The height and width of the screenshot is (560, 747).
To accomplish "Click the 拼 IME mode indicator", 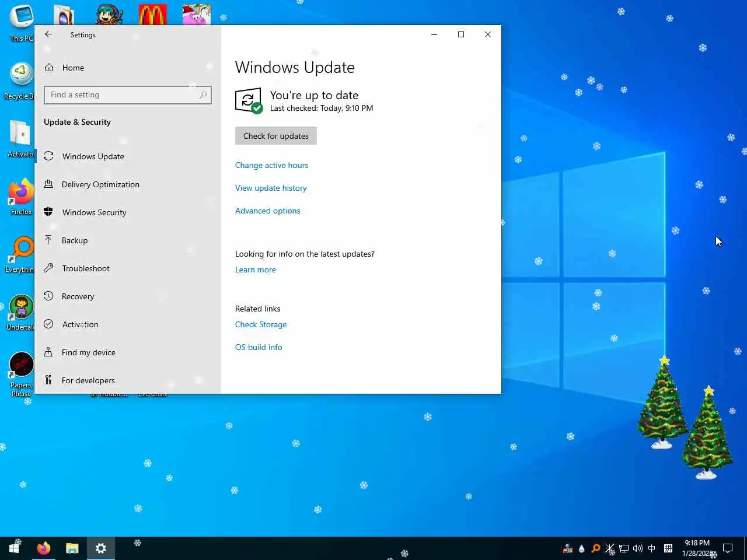I will pyautogui.click(x=668, y=548).
